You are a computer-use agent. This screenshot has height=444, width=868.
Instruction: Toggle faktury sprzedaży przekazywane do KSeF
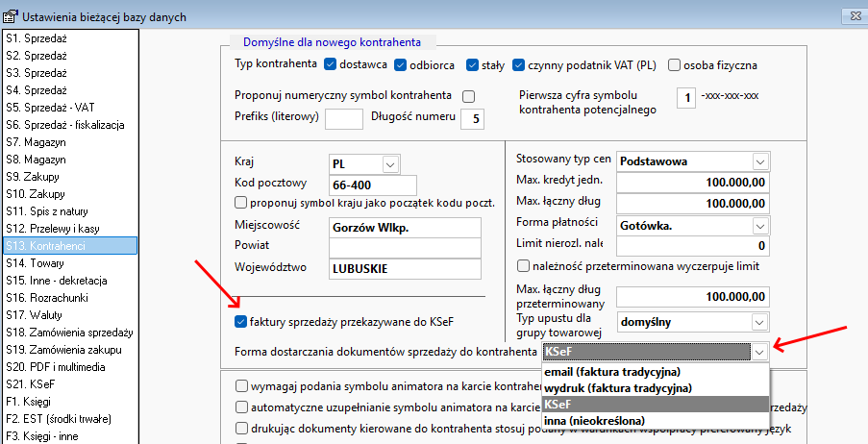[x=240, y=321]
